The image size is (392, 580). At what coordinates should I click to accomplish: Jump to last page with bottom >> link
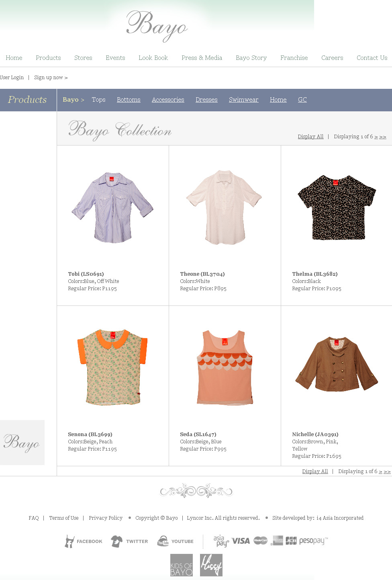[x=387, y=471]
